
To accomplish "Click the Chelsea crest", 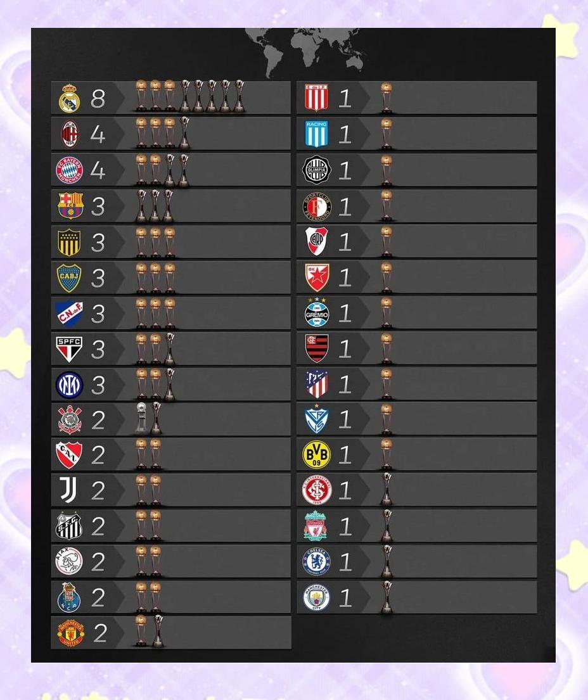I will click(317, 562).
